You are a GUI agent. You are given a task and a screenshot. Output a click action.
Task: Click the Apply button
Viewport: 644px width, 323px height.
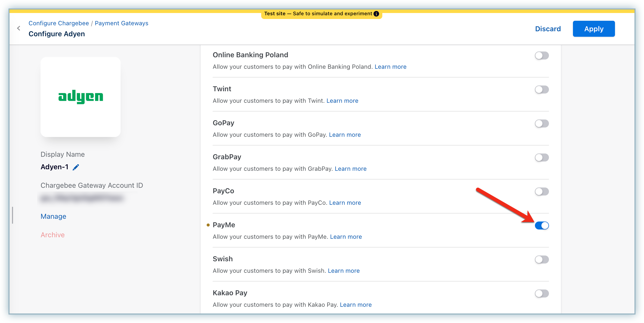[594, 29]
